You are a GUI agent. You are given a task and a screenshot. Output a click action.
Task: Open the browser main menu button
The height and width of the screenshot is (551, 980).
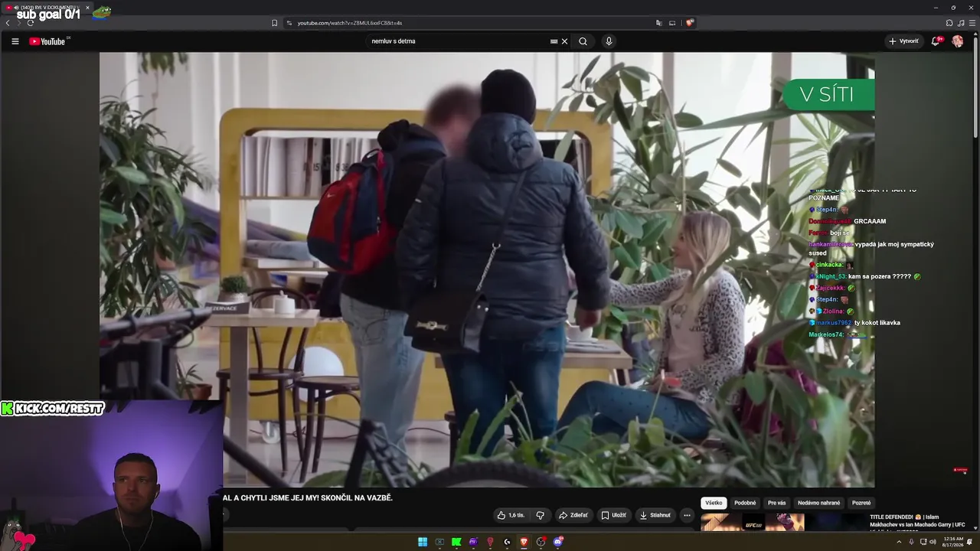pyautogui.click(x=972, y=23)
